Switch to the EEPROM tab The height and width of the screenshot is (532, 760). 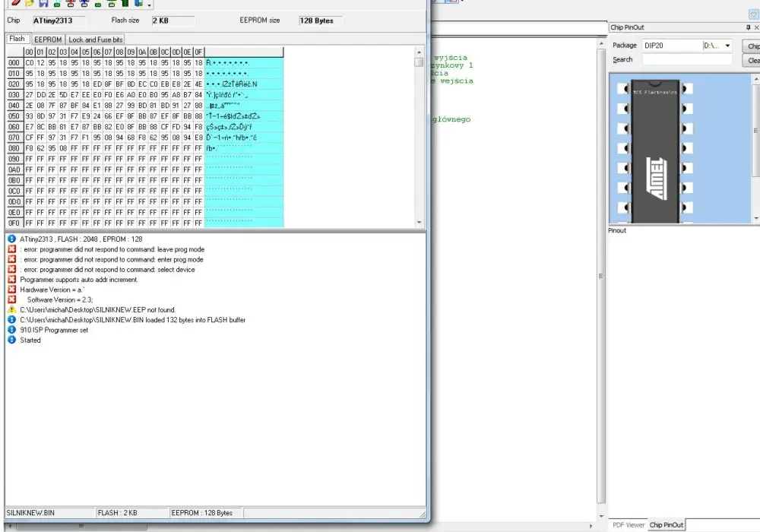click(x=48, y=40)
